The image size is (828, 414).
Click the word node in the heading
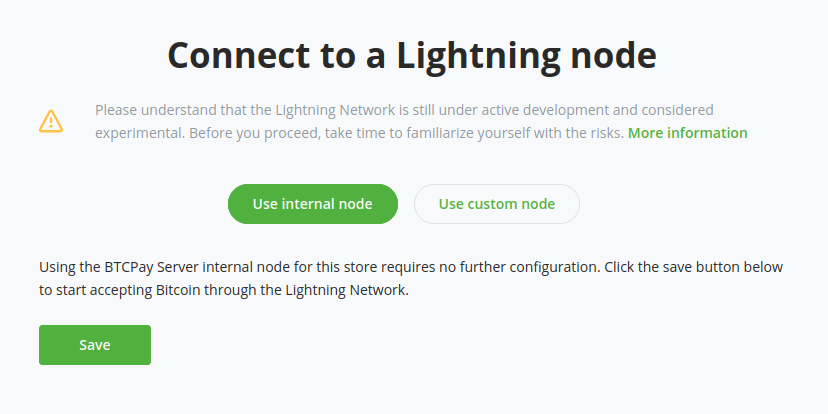pos(611,55)
